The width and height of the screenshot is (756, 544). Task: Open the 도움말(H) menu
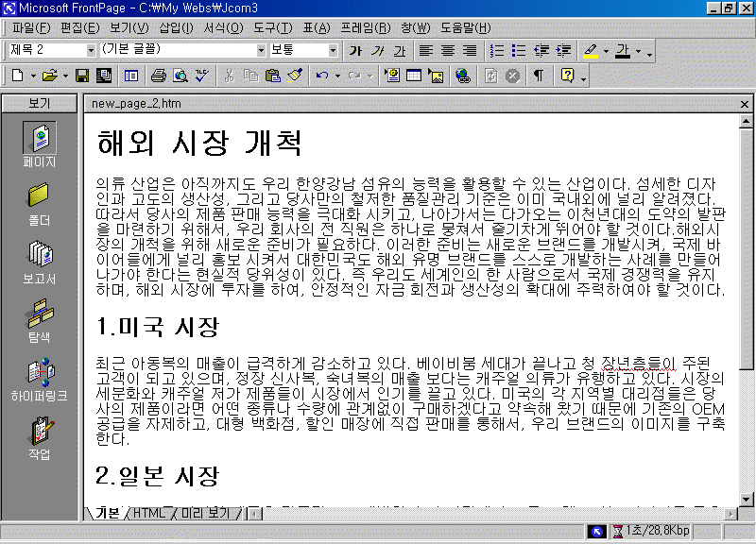[x=465, y=28]
